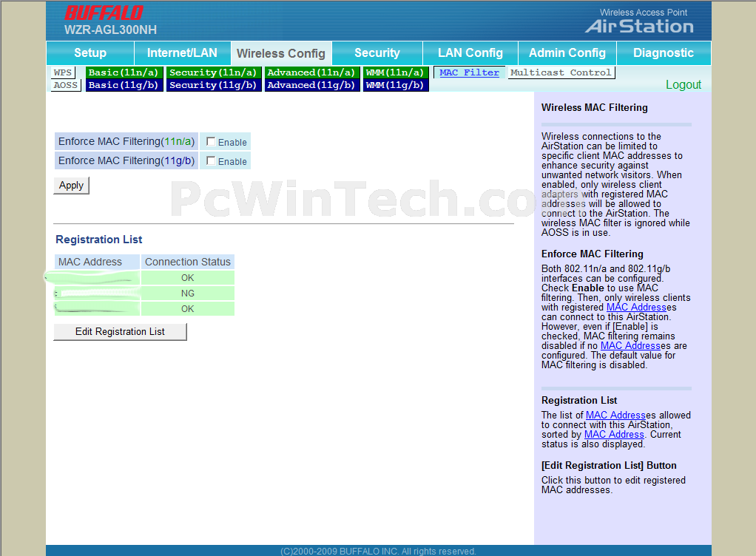The width and height of the screenshot is (756, 556).
Task: Click the Apply button
Action: pyautogui.click(x=71, y=186)
